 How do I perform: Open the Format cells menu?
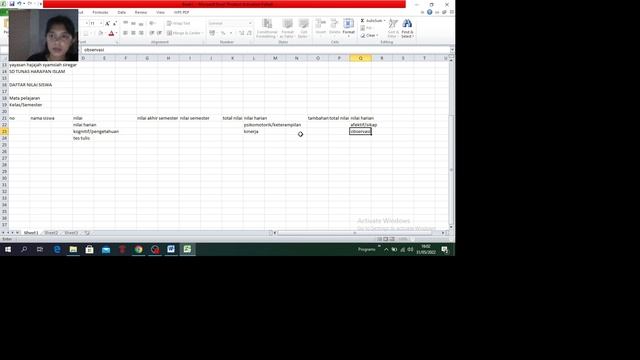349,27
